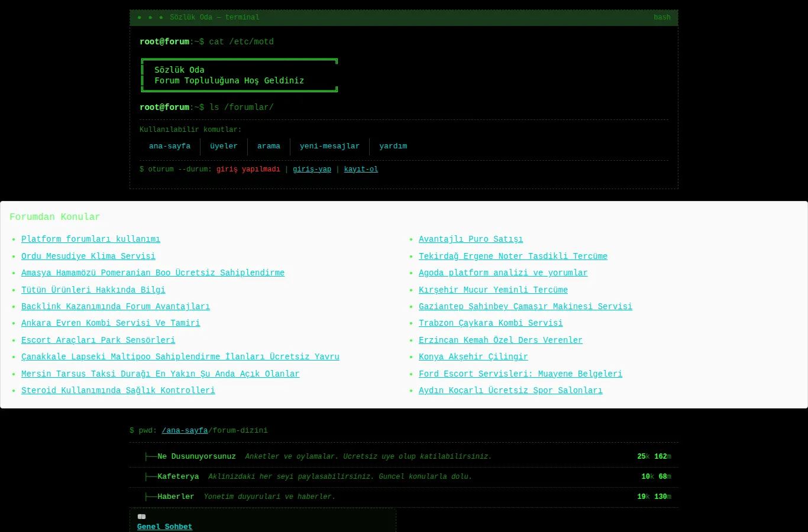Open the Kafeterya forum entry
Screen dimensions: 808x532
click(178, 476)
